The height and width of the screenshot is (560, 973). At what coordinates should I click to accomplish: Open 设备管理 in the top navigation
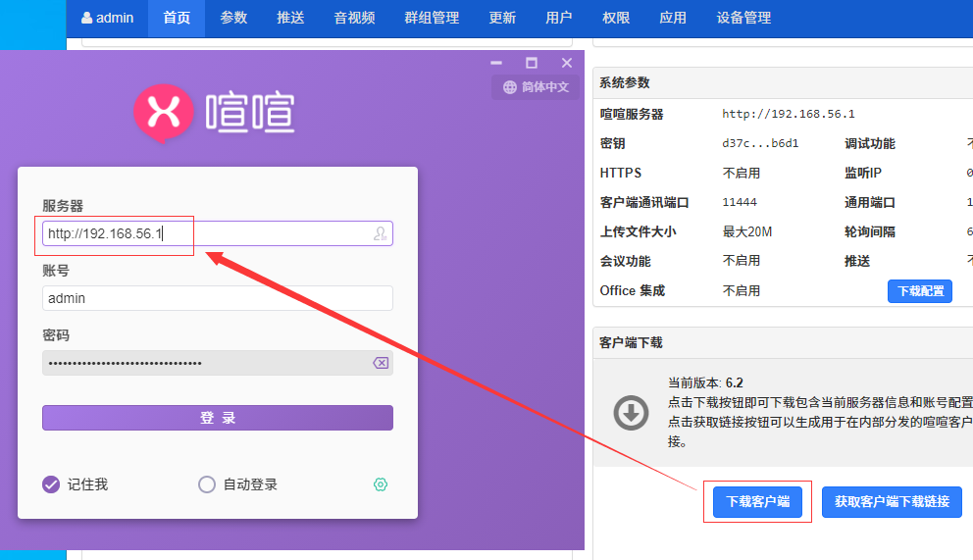pyautogui.click(x=743, y=18)
